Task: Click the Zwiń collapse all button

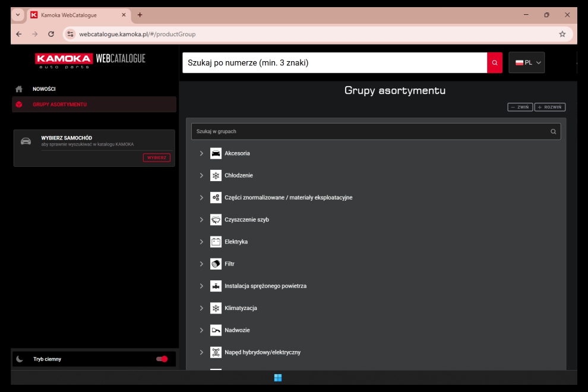Action: click(520, 107)
